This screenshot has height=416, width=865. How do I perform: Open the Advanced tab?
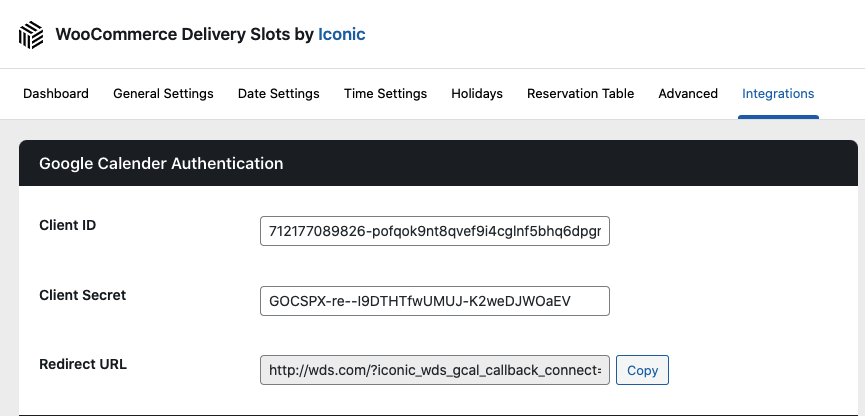(x=688, y=94)
